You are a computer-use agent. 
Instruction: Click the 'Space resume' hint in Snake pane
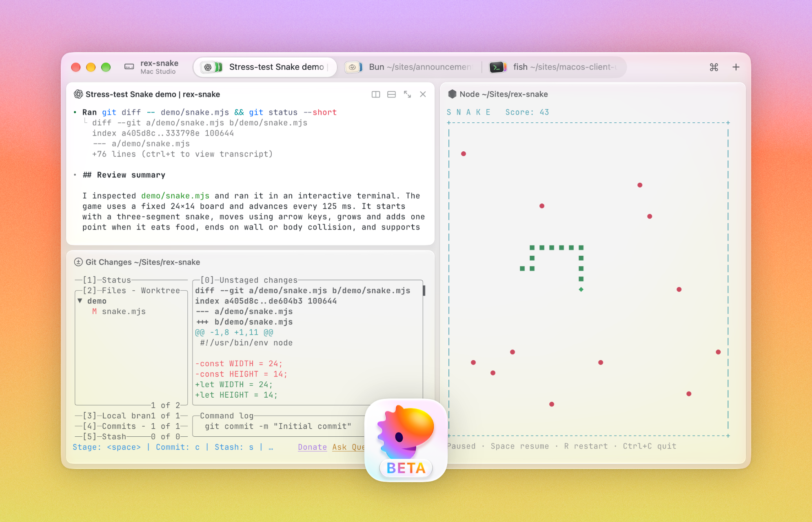point(519,446)
